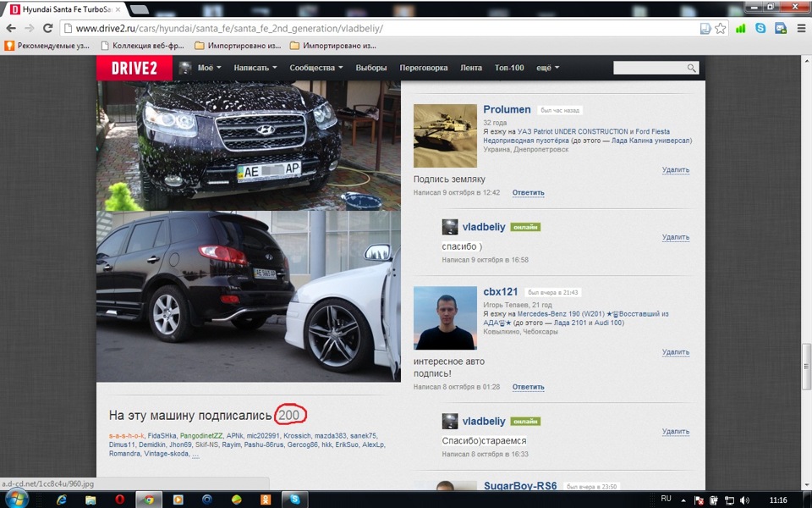
Task: Show hidden system tray icons
Action: [683, 500]
